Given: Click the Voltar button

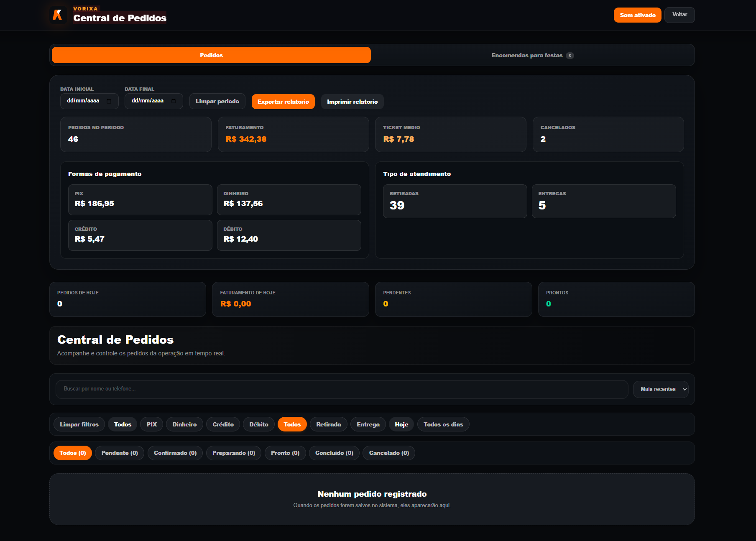Looking at the screenshot, I should pyautogui.click(x=679, y=15).
